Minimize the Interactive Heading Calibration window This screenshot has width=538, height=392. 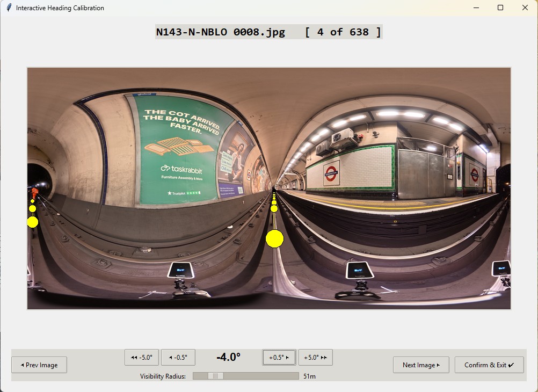click(476, 8)
